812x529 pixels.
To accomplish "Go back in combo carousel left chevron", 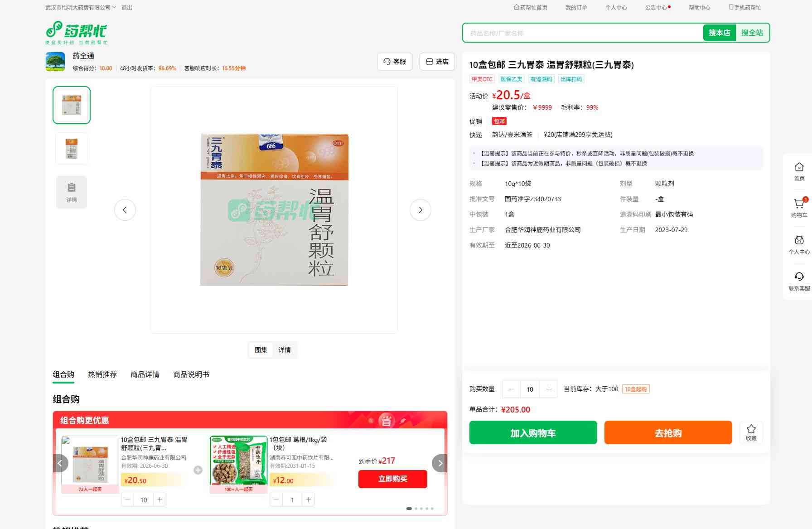I will coord(60,463).
